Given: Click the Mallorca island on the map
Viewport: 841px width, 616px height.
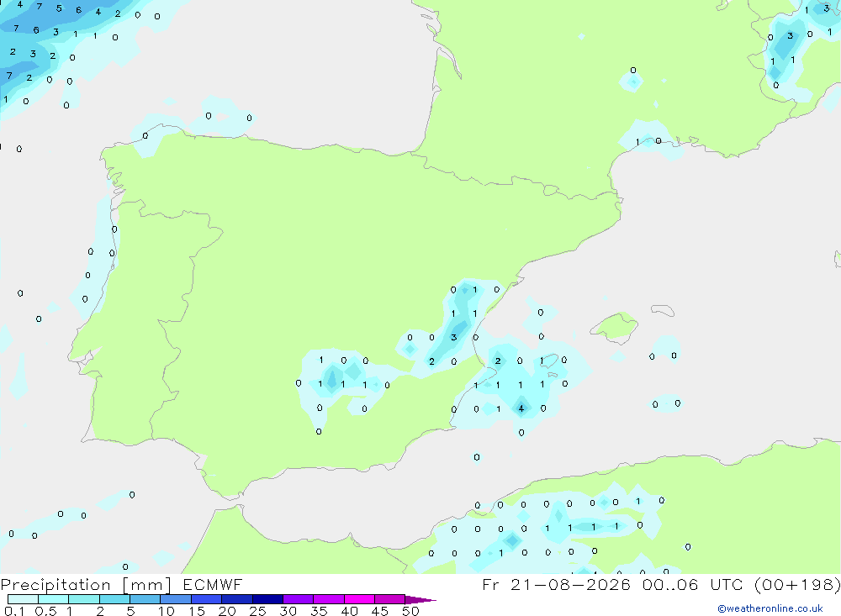Looking at the screenshot, I should 614,326.
